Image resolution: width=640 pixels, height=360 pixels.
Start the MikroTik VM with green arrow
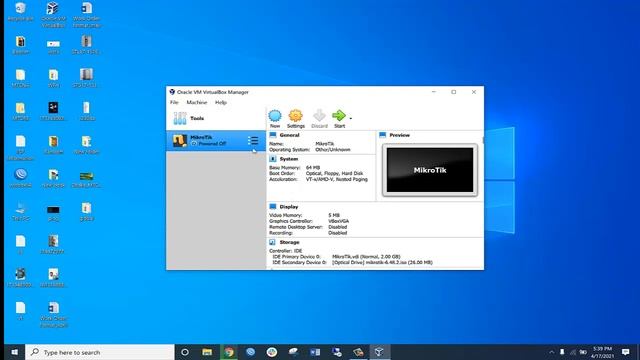click(x=339, y=119)
